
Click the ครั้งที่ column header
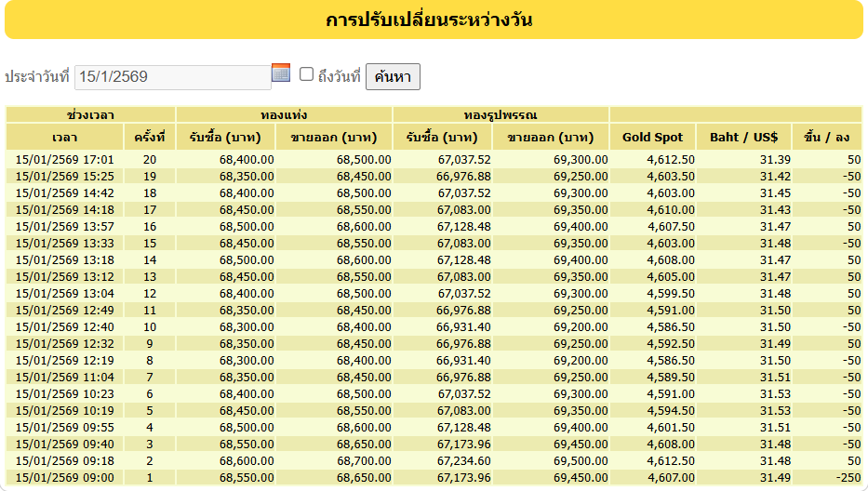(149, 137)
